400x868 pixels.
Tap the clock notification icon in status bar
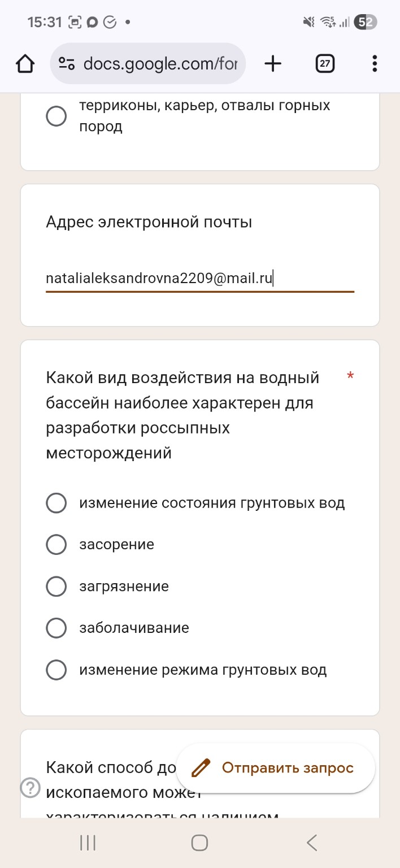coord(111,23)
